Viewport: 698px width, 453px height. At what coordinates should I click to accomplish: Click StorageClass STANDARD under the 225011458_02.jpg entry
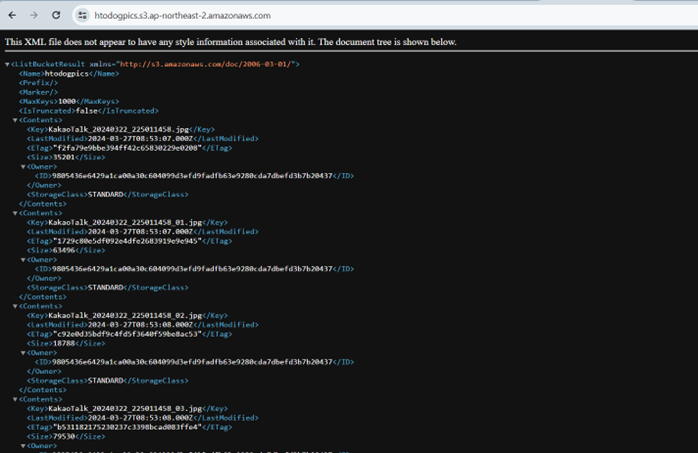pos(107,381)
